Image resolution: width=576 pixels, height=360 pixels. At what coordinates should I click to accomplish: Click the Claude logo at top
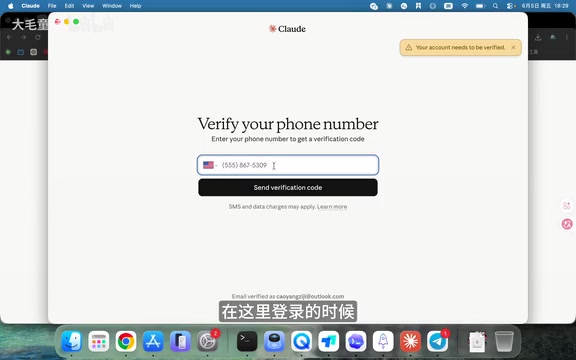pyautogui.click(x=287, y=29)
